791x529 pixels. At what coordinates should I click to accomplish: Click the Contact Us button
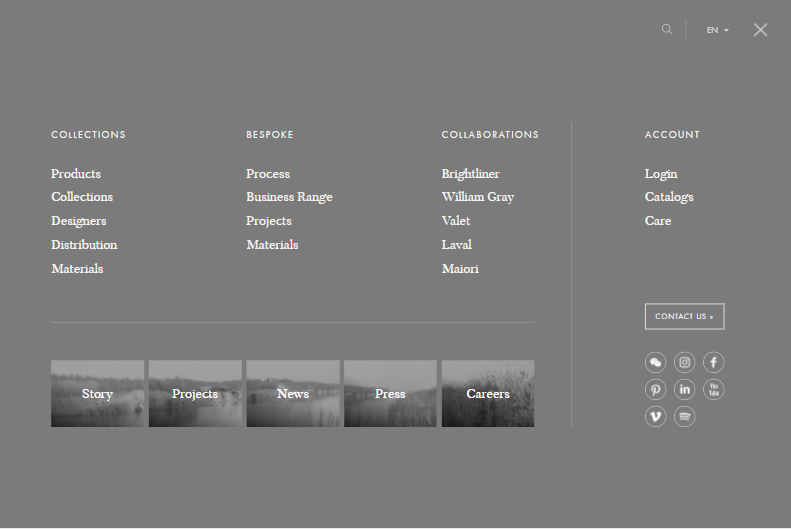coord(685,316)
